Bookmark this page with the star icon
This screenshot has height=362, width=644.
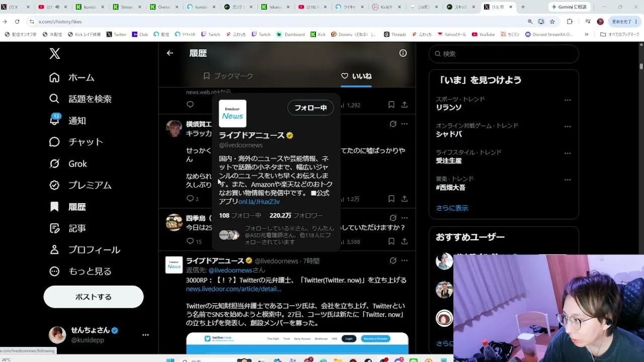tap(552, 22)
